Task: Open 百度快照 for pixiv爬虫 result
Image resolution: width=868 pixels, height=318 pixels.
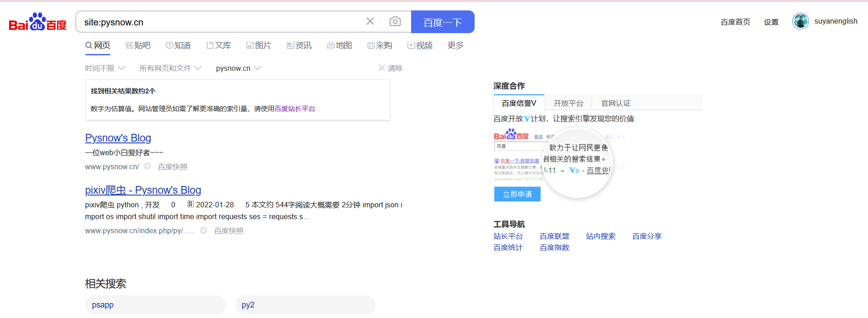Action: 229,231
